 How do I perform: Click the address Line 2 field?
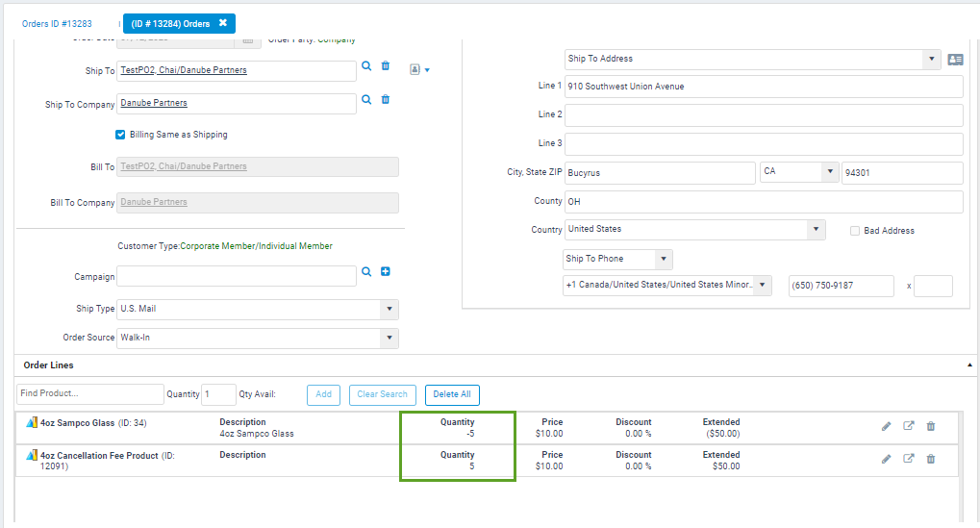[764, 115]
